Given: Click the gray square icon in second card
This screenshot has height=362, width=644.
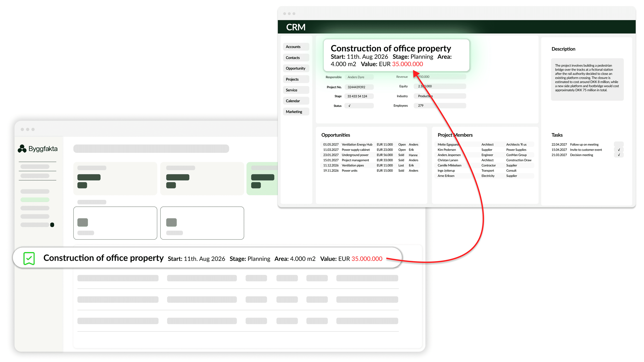Looking at the screenshot, I should [x=171, y=222].
